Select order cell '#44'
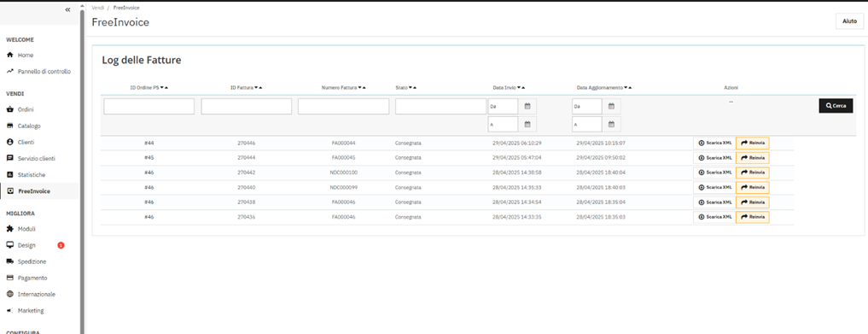This screenshot has width=868, height=334. pyautogui.click(x=149, y=143)
